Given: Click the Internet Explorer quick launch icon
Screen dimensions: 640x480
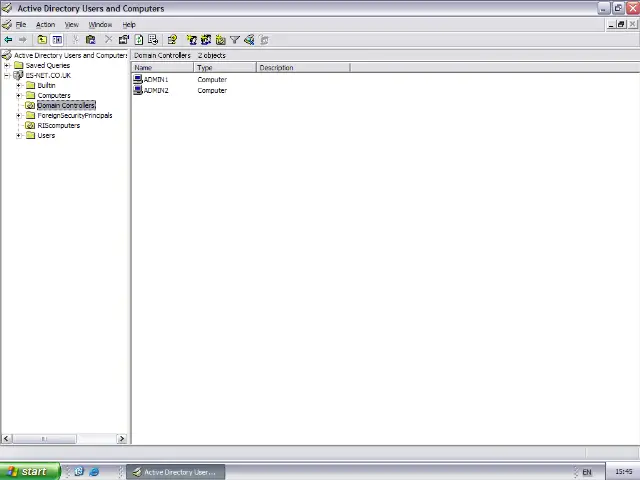Looking at the screenshot, I should pyautogui.click(x=94, y=472).
